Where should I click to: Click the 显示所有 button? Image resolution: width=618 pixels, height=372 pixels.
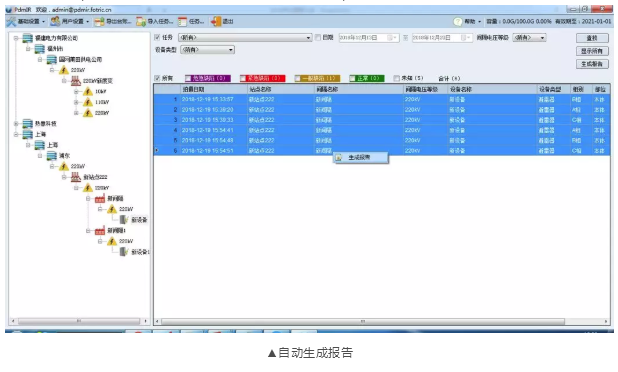click(x=592, y=51)
